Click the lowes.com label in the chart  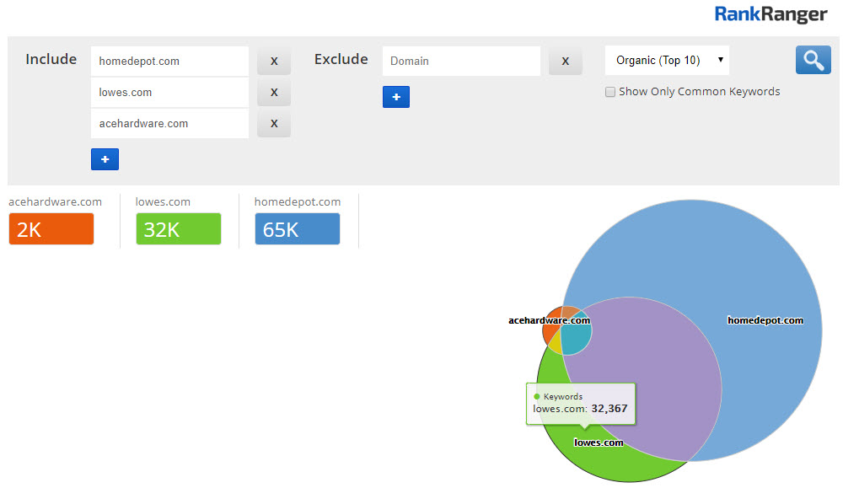(x=599, y=442)
